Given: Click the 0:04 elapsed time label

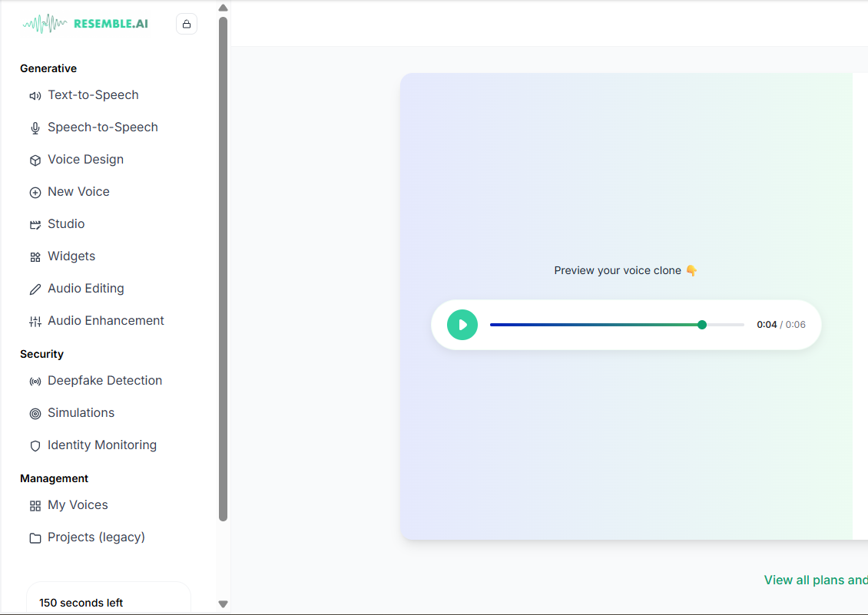Looking at the screenshot, I should pos(767,325).
